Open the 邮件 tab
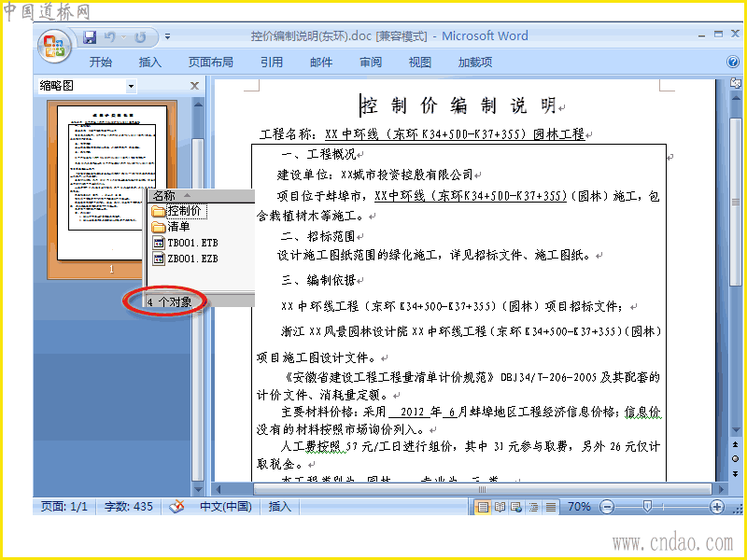The width and height of the screenshot is (747, 560). (x=321, y=62)
